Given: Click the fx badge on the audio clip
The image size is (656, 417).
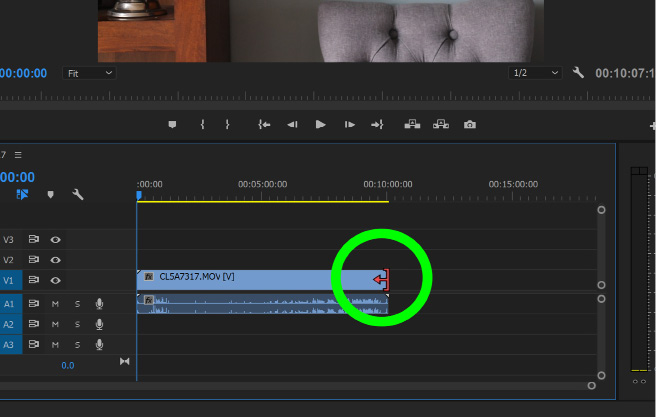Looking at the screenshot, I should (x=149, y=300).
